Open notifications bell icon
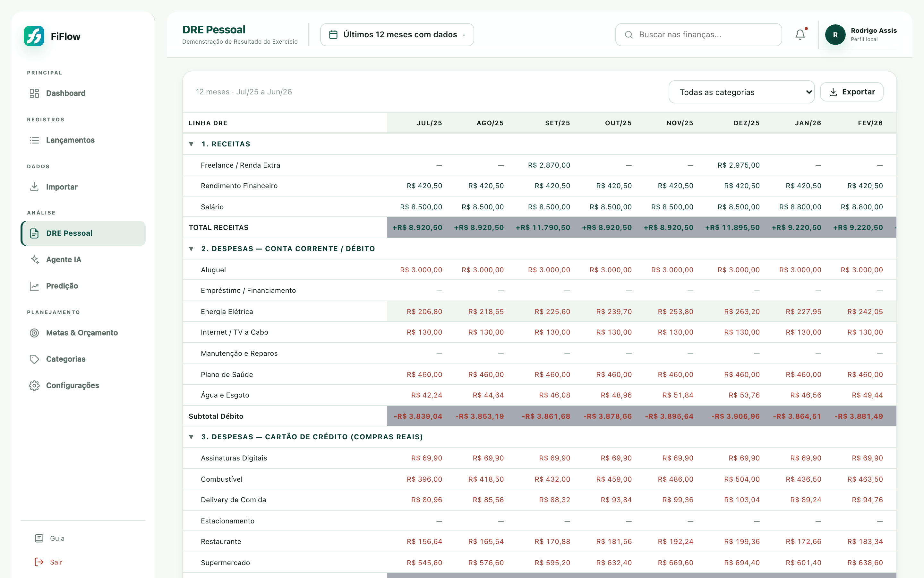 point(800,34)
